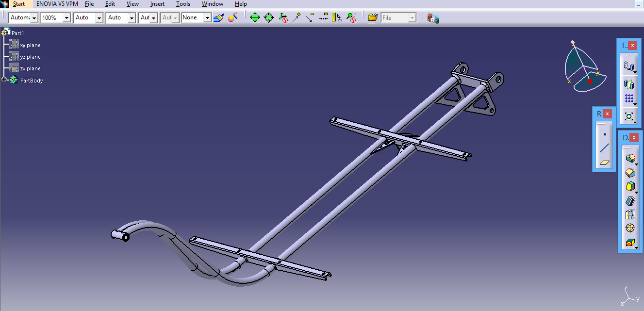Select the Edge Fillet tool in the D. panel
Screen dimensions: 644x311
tap(630, 158)
